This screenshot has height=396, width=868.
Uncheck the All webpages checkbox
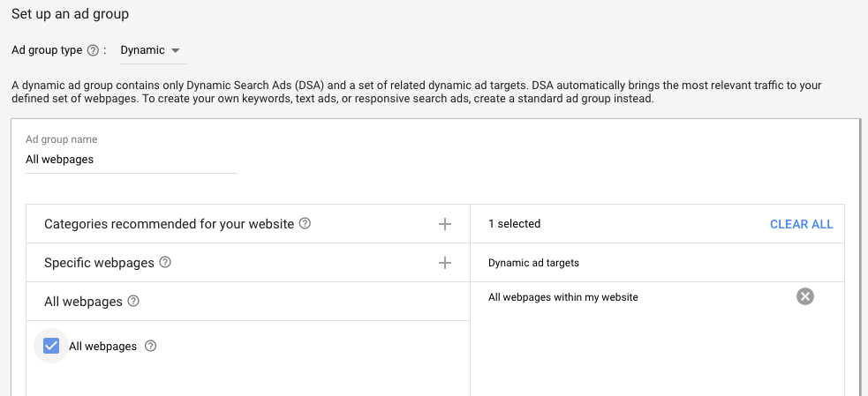point(51,347)
